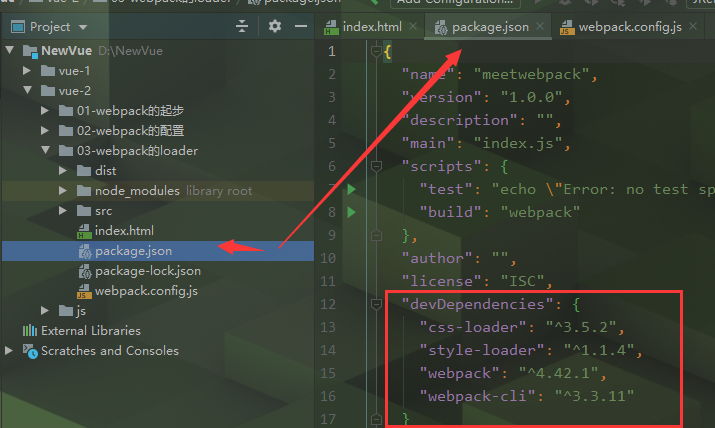Screen dimensions: 715x428
Task: Click the Scratches and Consoles icon
Action: click(30, 351)
